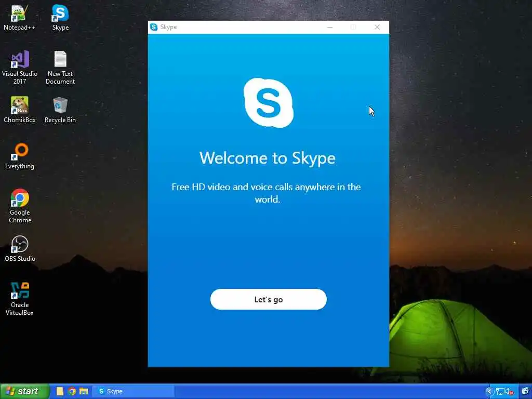Click the network connection tray icon
Image resolution: width=532 pixels, height=399 pixels.
[x=500, y=392]
